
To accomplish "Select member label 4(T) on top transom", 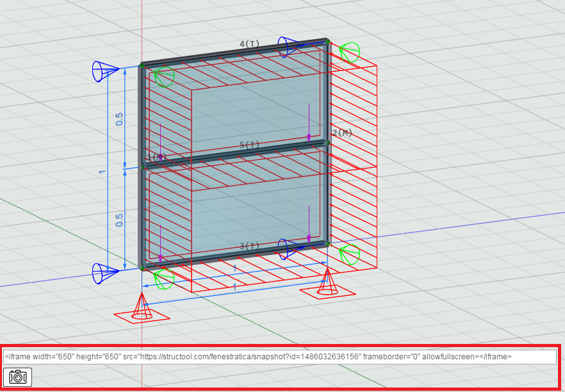I will [x=249, y=44].
